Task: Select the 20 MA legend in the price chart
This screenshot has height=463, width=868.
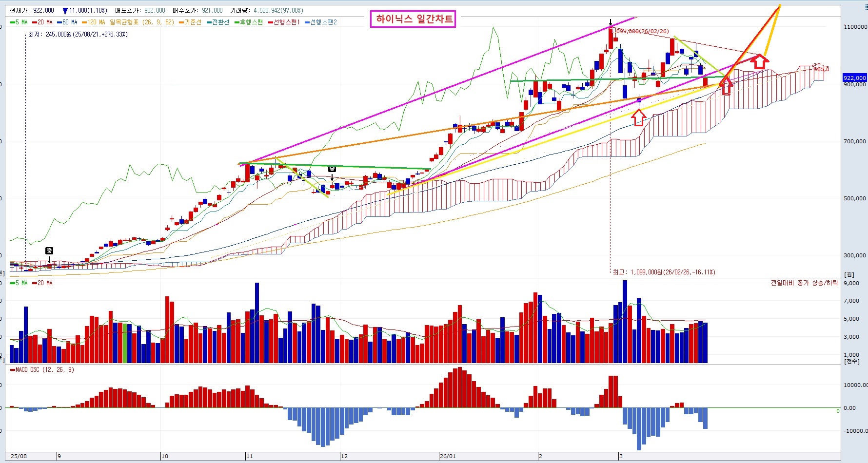Action: click(x=42, y=22)
